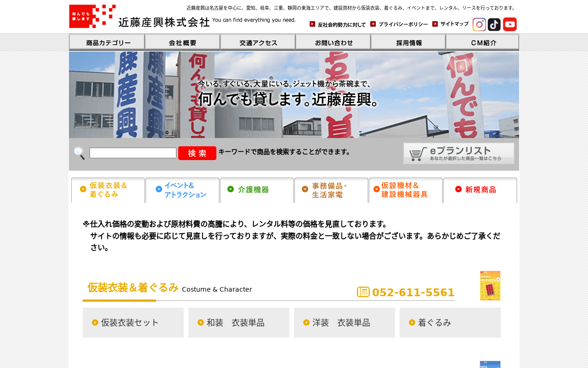Click the keyword search input field
The width and height of the screenshot is (588, 368).
click(x=133, y=153)
